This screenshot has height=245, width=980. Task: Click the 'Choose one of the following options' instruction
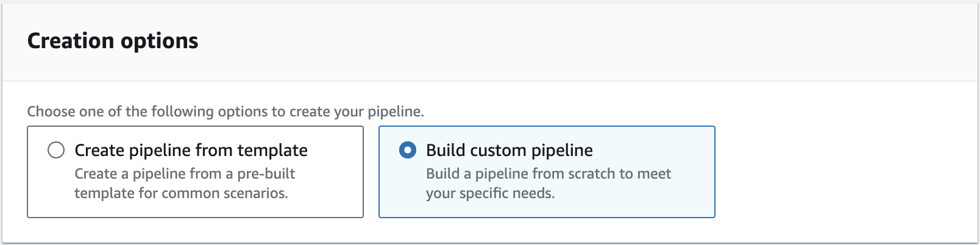click(225, 112)
